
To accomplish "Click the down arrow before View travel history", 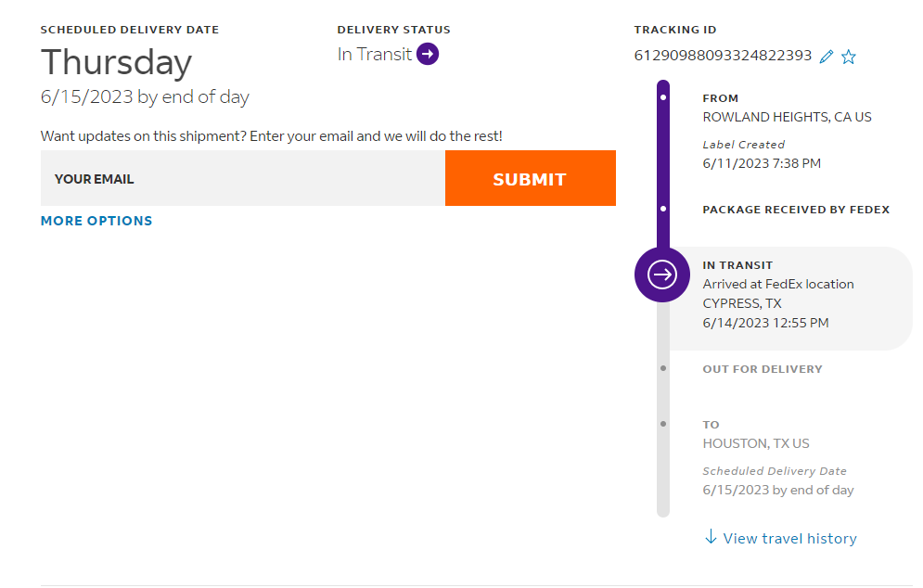I will click(x=711, y=537).
